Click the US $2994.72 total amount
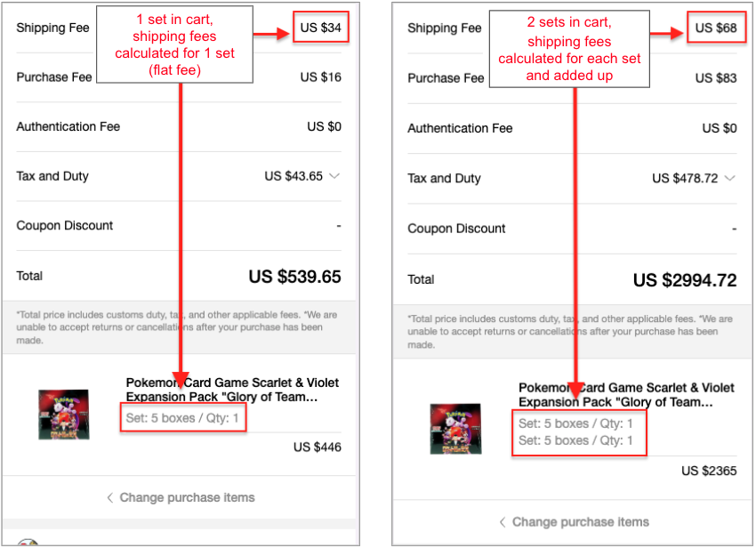Viewport: 756px width, 548px height. (x=685, y=280)
